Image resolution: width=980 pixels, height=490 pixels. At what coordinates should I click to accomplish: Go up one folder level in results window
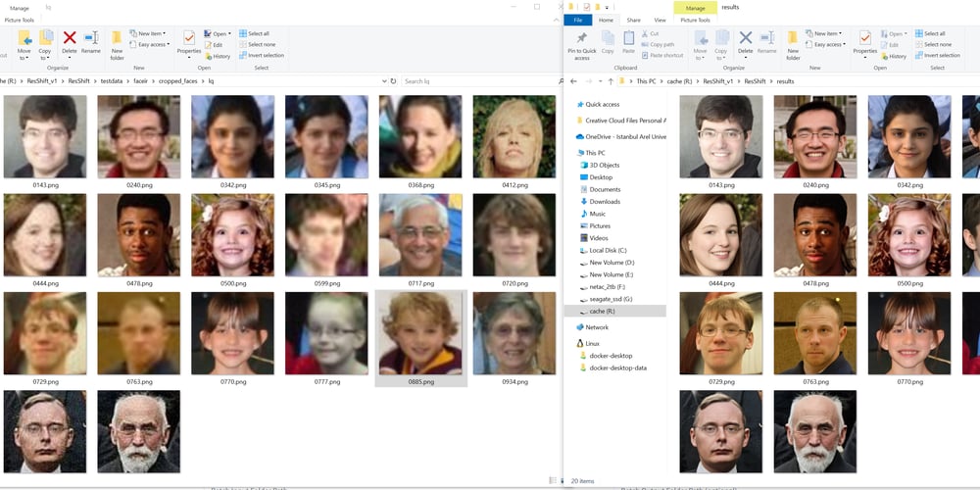(x=610, y=81)
